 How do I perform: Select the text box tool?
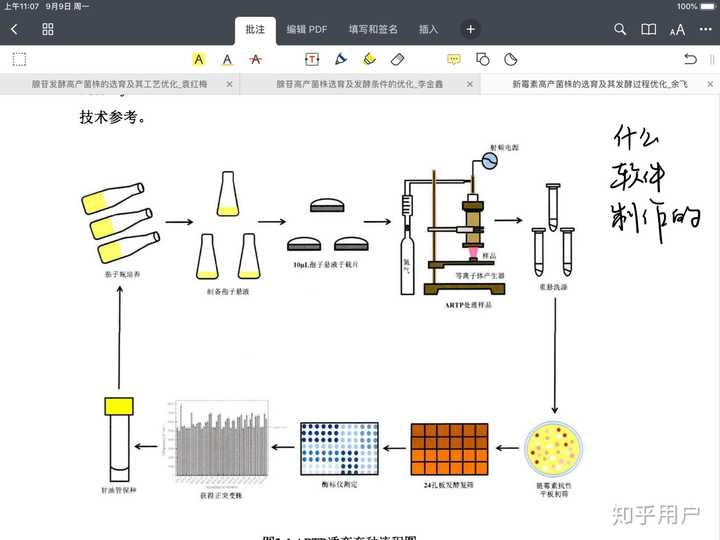(312, 59)
